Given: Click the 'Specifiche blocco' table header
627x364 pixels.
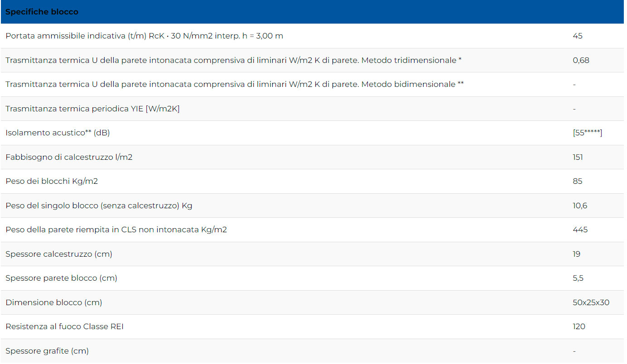Looking at the screenshot, I should click(42, 12).
